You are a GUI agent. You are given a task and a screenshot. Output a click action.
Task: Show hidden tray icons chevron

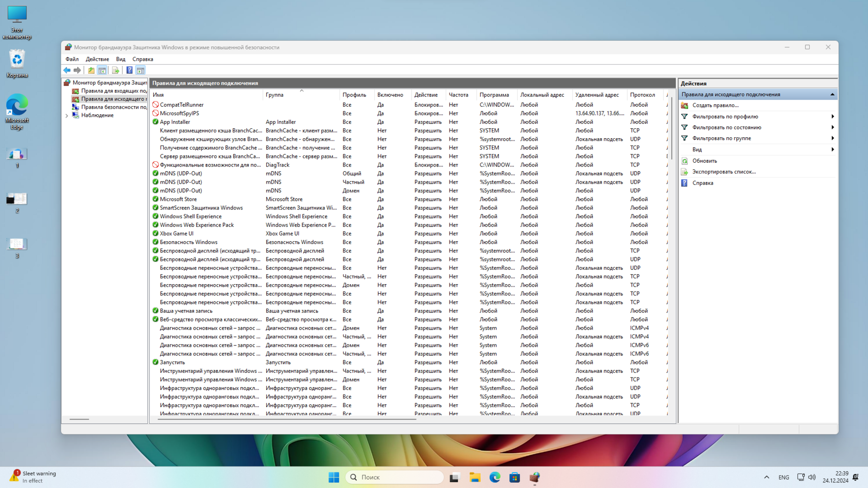click(767, 477)
